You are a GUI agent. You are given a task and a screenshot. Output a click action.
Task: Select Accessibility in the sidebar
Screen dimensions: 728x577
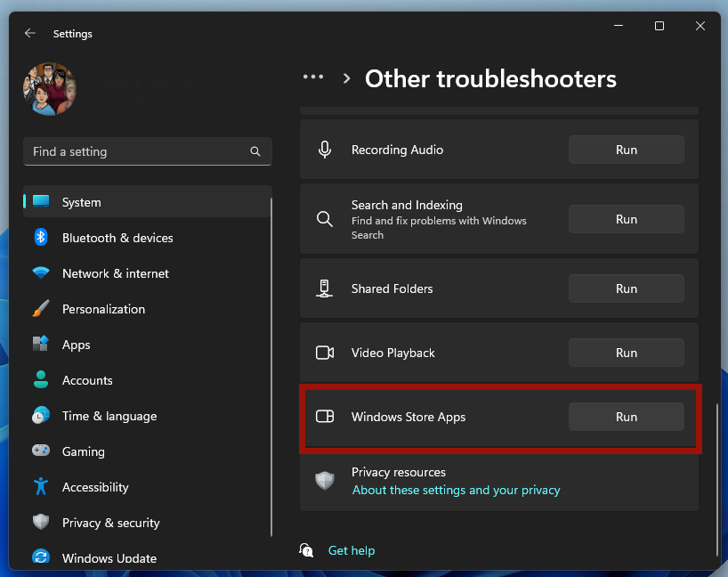[x=95, y=487]
